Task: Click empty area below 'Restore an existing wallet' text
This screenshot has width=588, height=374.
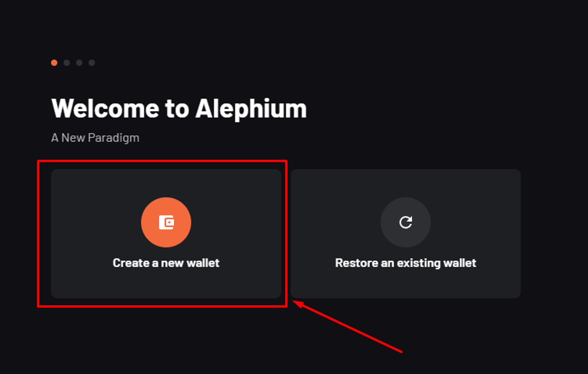Action: coord(406,284)
